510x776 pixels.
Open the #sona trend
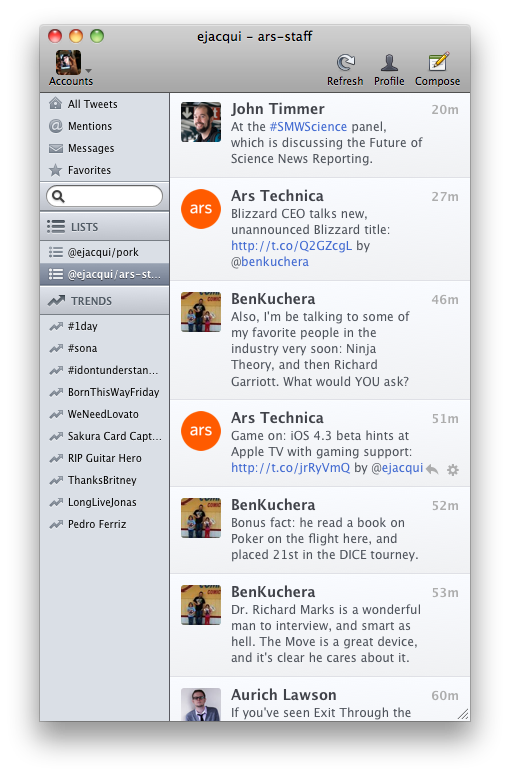tap(104, 348)
